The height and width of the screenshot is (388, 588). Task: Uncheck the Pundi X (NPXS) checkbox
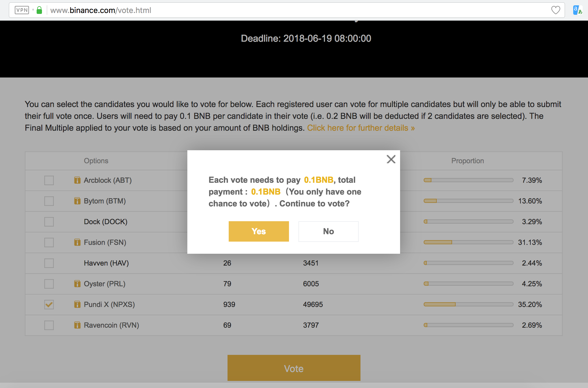[x=49, y=305]
